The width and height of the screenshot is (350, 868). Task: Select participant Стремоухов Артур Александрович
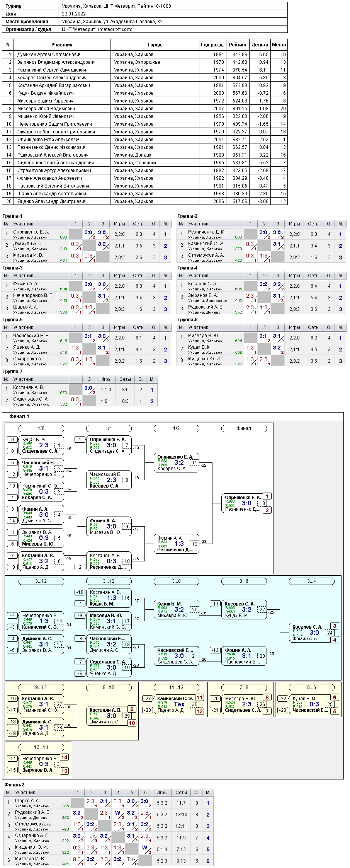point(54,171)
